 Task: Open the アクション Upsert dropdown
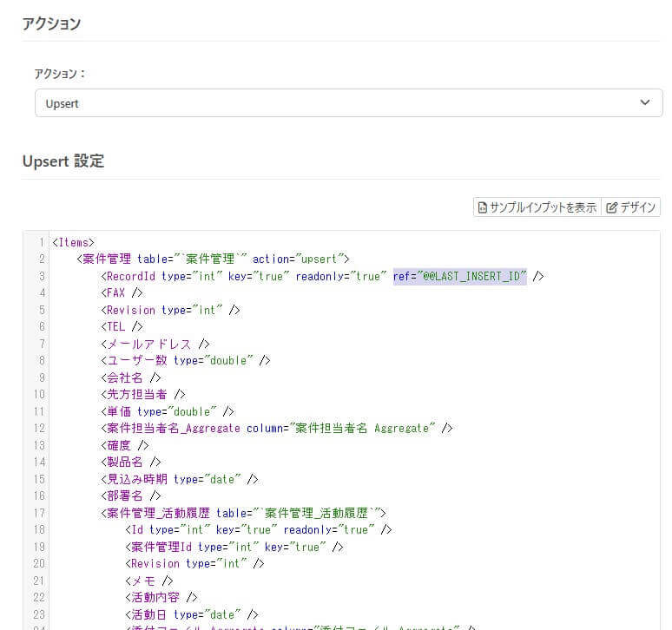coord(348,102)
